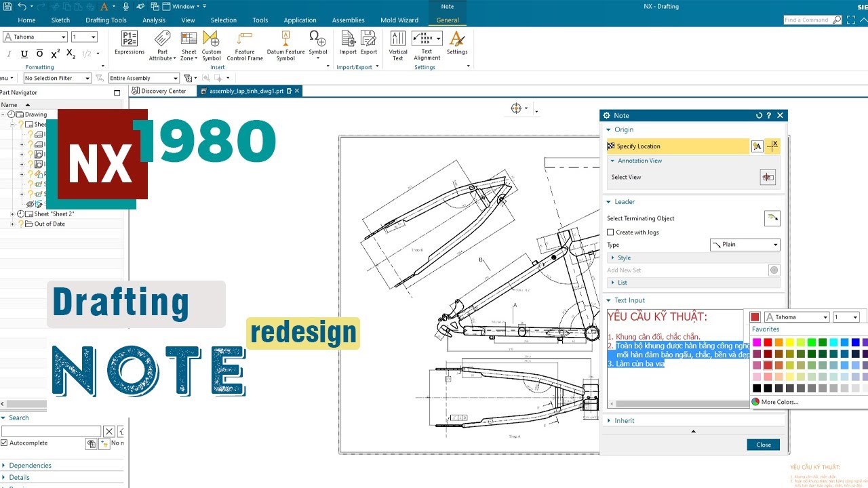Toggle the hidden eye item in Part Navigator

(30, 204)
